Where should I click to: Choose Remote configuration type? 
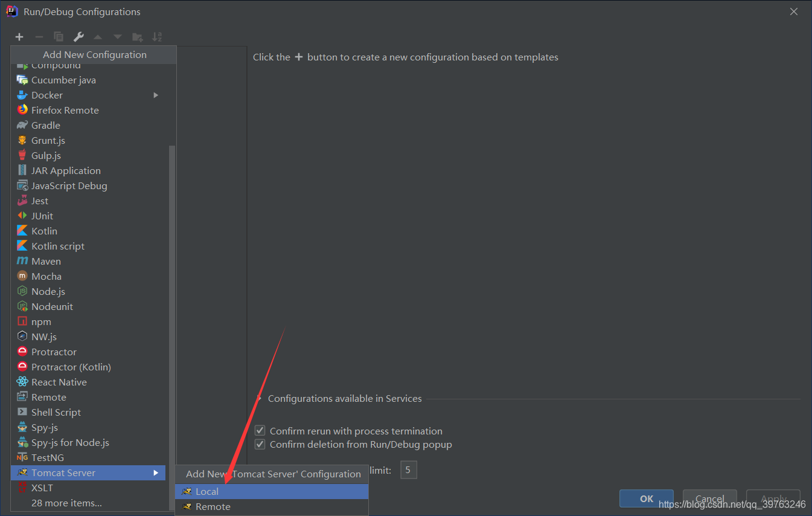pos(88,397)
